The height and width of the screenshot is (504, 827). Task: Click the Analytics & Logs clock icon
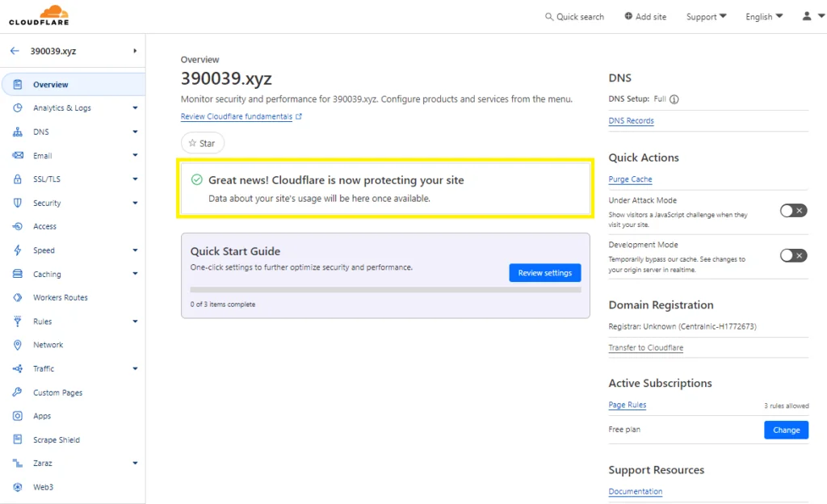pyautogui.click(x=18, y=107)
